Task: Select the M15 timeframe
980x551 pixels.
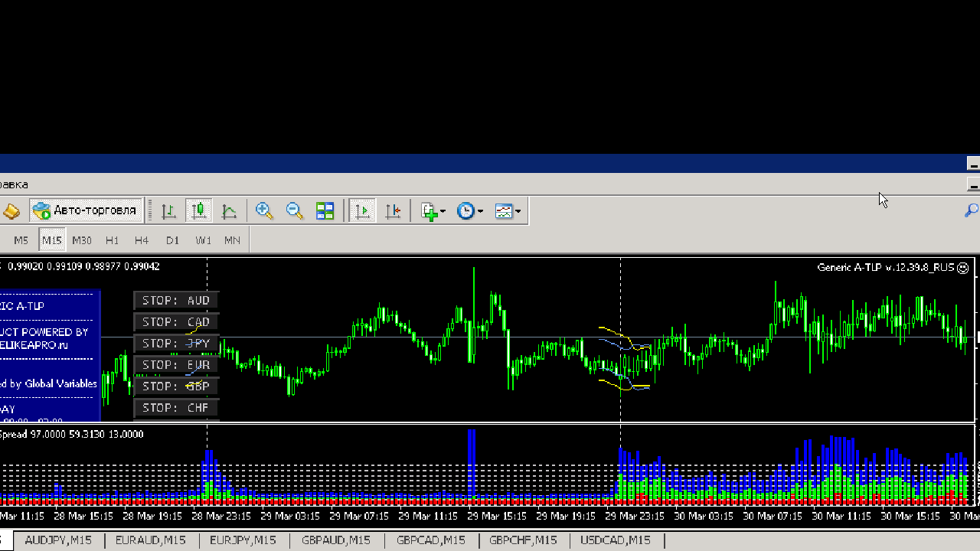Action: tap(52, 240)
